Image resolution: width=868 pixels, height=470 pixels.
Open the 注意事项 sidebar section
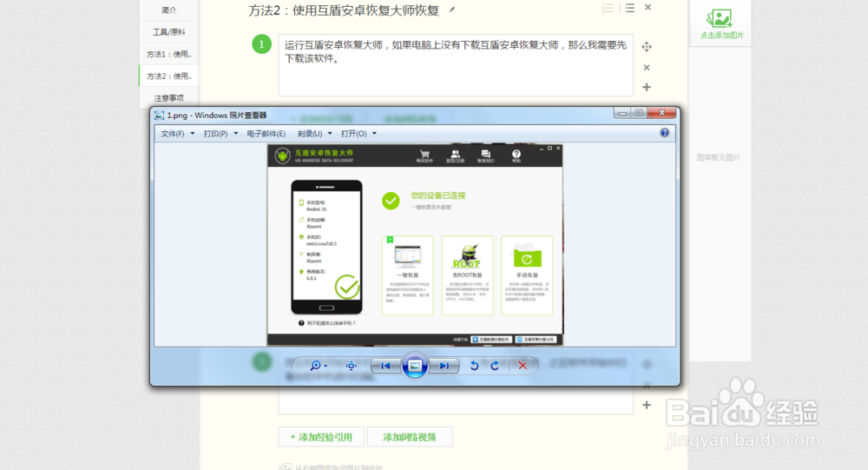(169, 98)
